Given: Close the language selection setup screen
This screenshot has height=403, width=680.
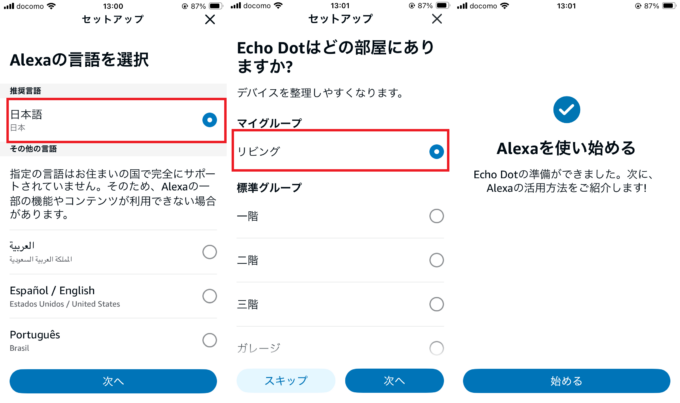Looking at the screenshot, I should point(210,20).
